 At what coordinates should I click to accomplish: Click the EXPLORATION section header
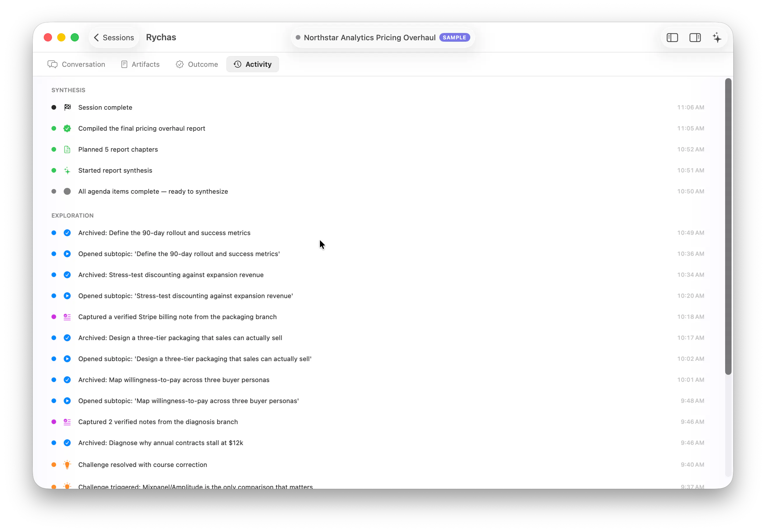pos(72,215)
